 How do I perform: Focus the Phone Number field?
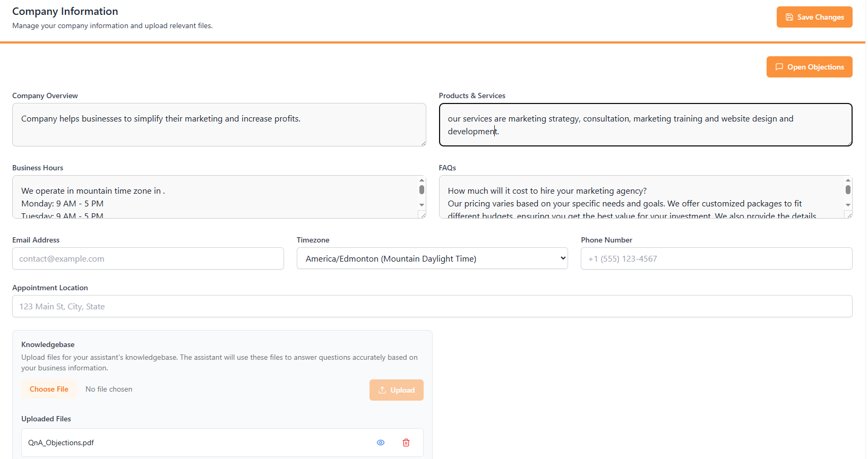(716, 258)
